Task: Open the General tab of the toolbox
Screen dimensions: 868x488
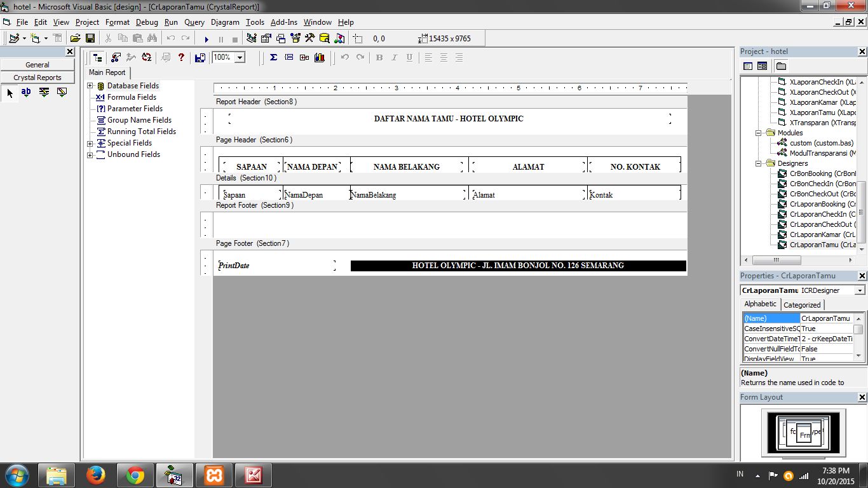Action: coord(37,64)
